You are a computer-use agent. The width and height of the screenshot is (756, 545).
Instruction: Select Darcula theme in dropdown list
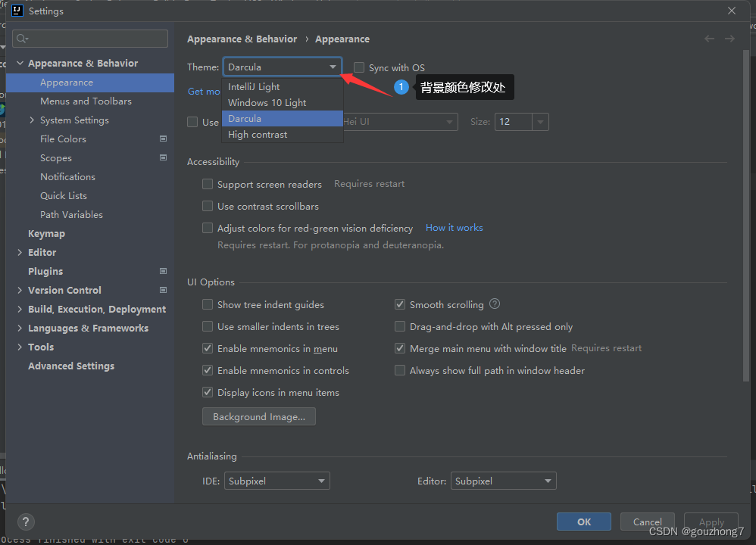click(x=283, y=119)
